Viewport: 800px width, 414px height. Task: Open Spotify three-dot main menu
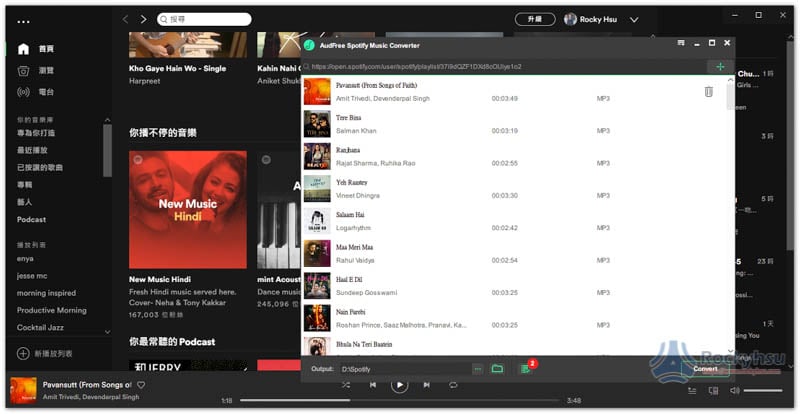point(23,21)
